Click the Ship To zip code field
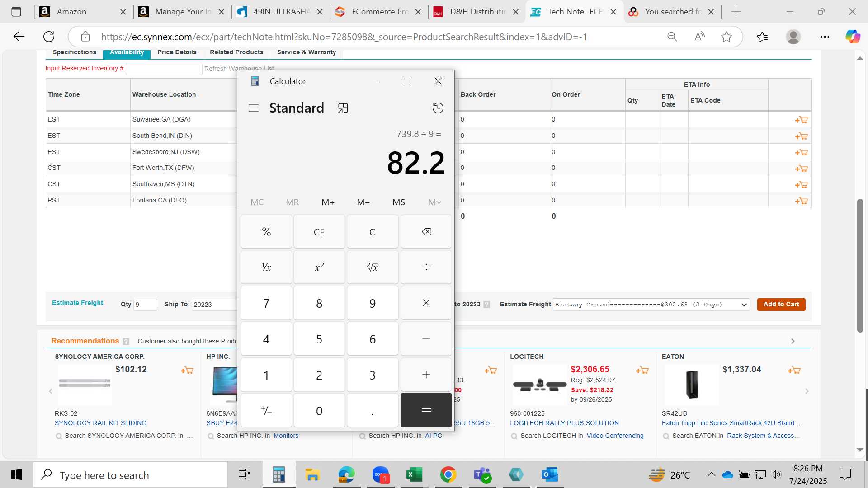Image resolution: width=868 pixels, height=488 pixels. point(214,305)
